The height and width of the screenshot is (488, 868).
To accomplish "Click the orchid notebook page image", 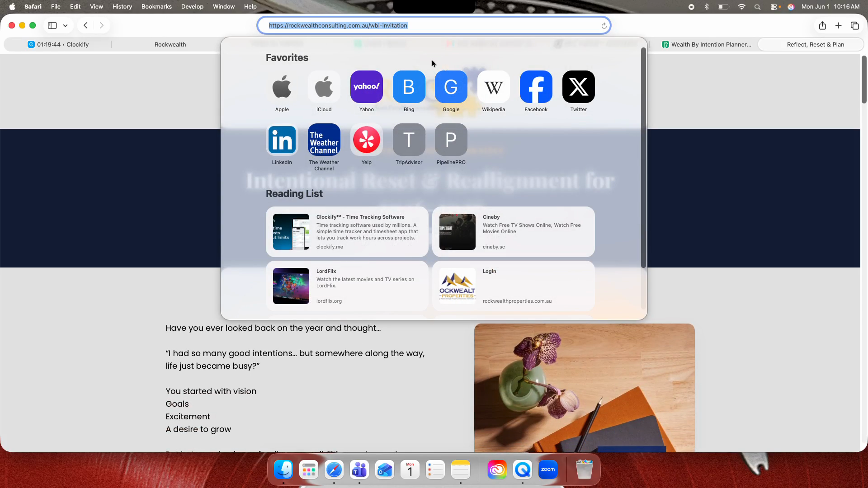I will coord(585,388).
